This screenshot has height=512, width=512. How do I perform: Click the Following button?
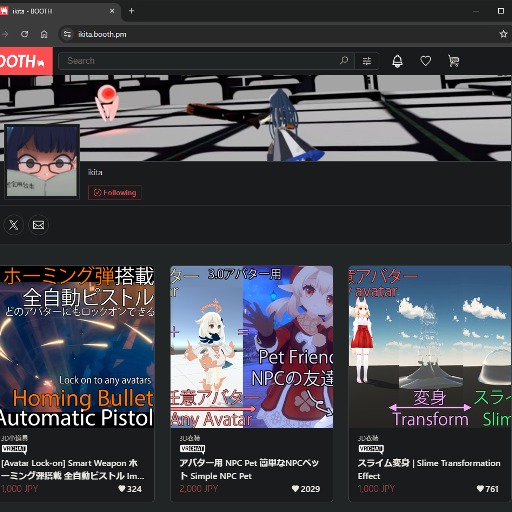click(115, 193)
